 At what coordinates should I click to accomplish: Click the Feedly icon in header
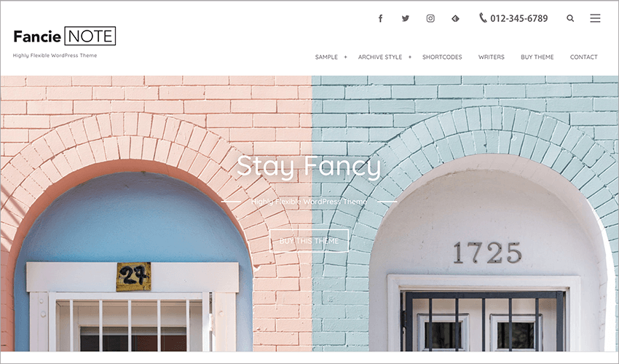(455, 18)
